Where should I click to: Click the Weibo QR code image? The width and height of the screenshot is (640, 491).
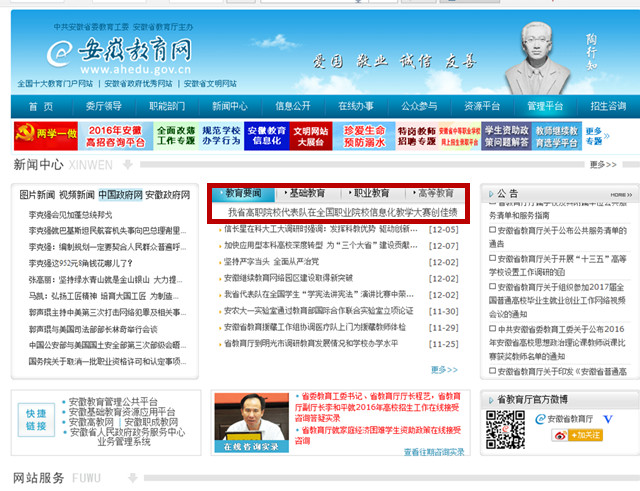505,430
